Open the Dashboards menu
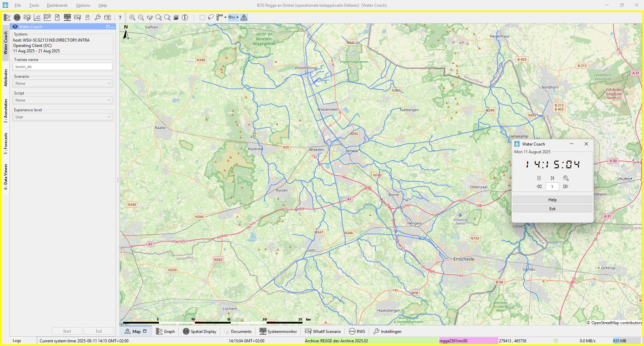 [57, 5]
